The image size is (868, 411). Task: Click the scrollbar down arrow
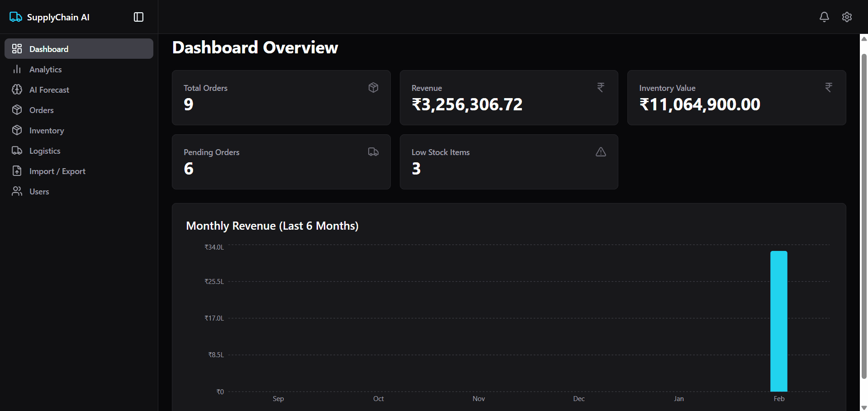click(863, 406)
